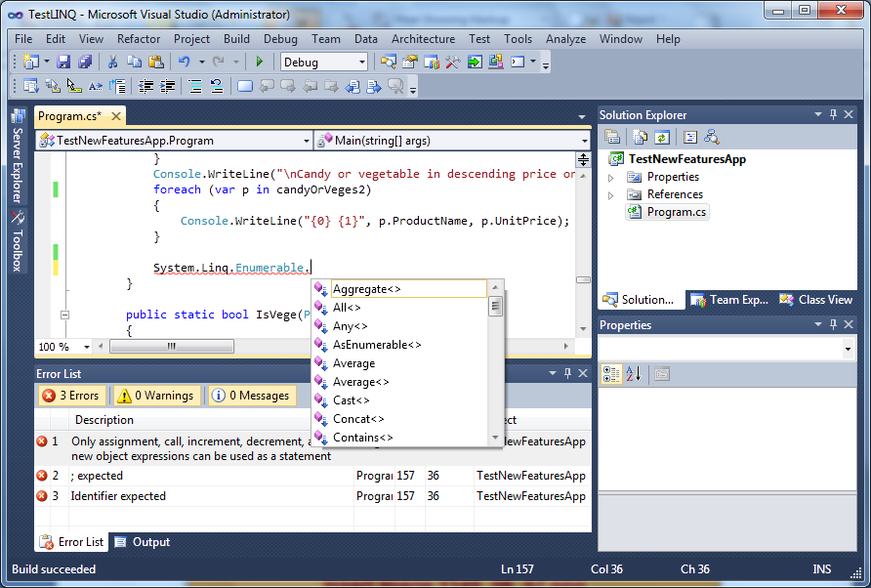Click the Paste clipboard icon
Image resolution: width=871 pixels, height=588 pixels.
point(156,62)
